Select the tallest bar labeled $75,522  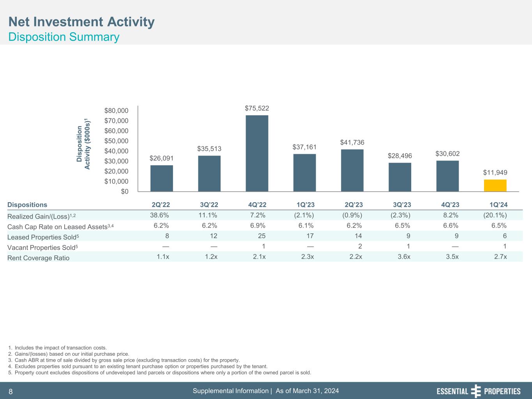(x=257, y=153)
